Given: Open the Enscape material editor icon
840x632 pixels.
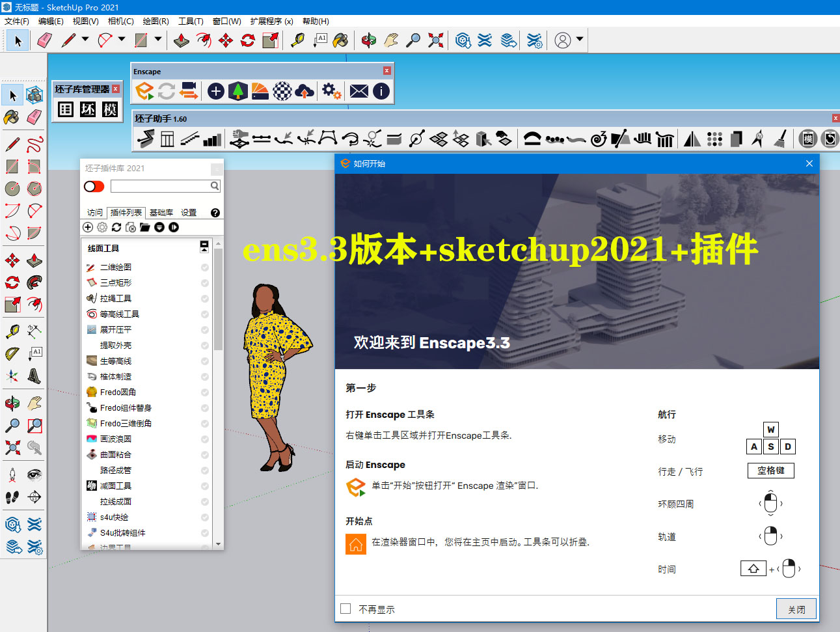Looking at the screenshot, I should [x=282, y=91].
